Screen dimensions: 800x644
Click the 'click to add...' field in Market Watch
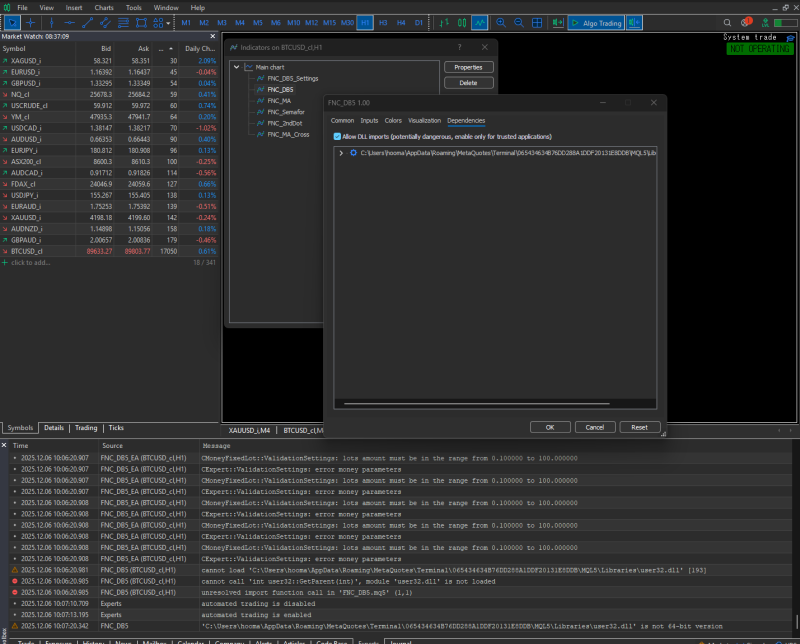pos(31,262)
